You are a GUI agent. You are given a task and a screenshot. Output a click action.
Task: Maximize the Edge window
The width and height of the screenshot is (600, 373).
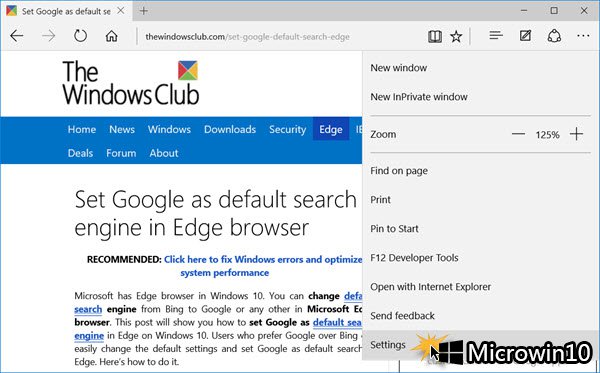[554, 11]
